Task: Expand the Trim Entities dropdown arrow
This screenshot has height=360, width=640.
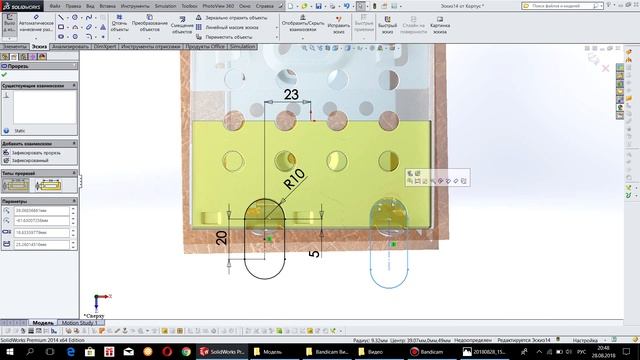Action: point(119,38)
